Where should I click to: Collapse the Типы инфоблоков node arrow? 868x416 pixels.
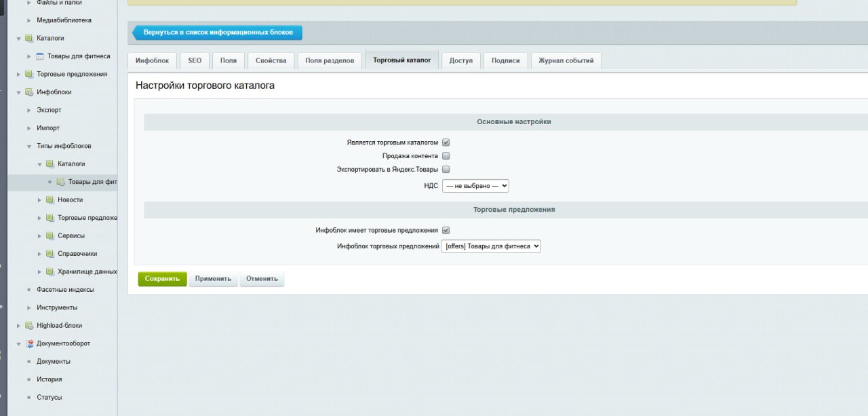29,146
